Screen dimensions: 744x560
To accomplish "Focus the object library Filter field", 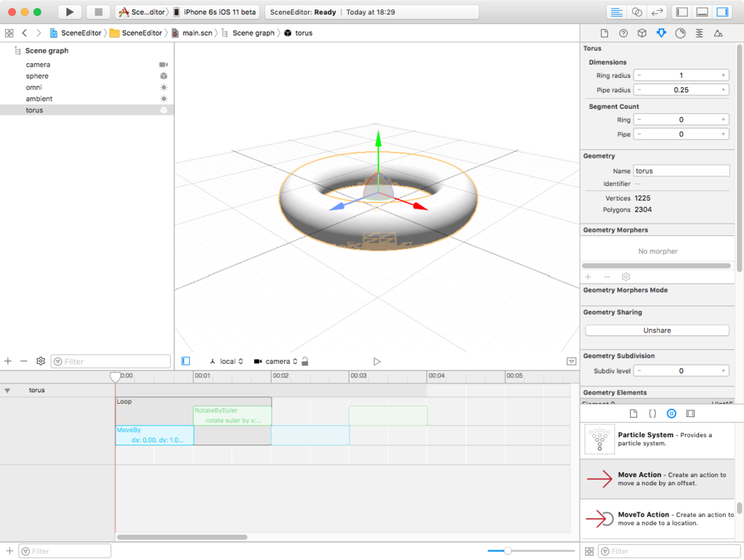I will tap(669, 551).
